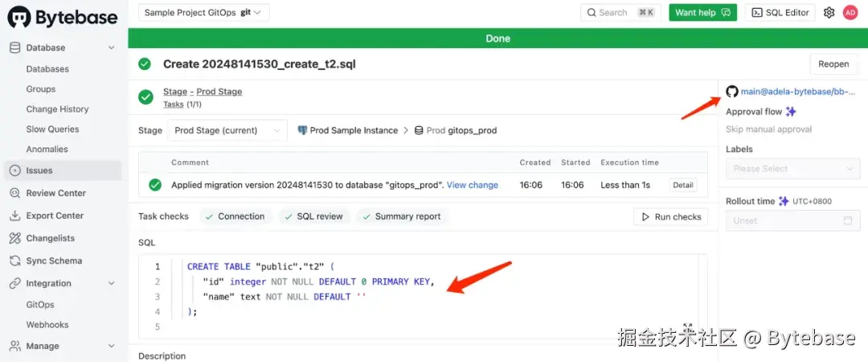Click the Search box

[x=621, y=13]
